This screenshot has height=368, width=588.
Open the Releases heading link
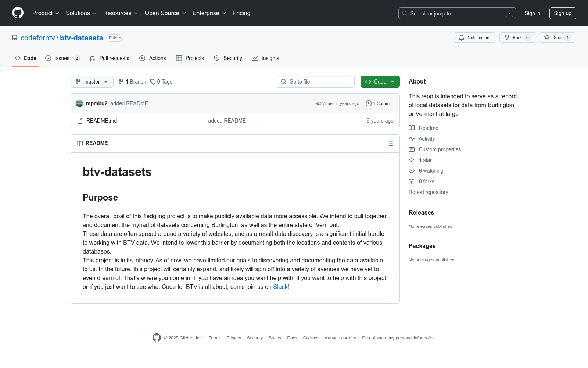(x=421, y=213)
